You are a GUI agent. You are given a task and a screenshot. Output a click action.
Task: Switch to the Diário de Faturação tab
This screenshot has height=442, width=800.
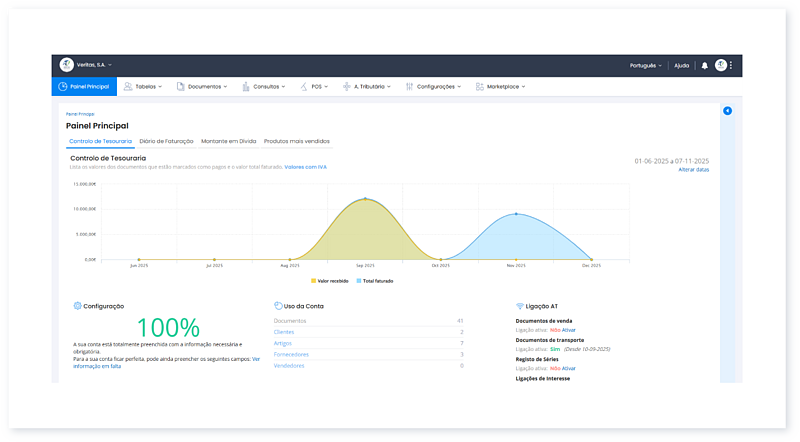tap(166, 141)
